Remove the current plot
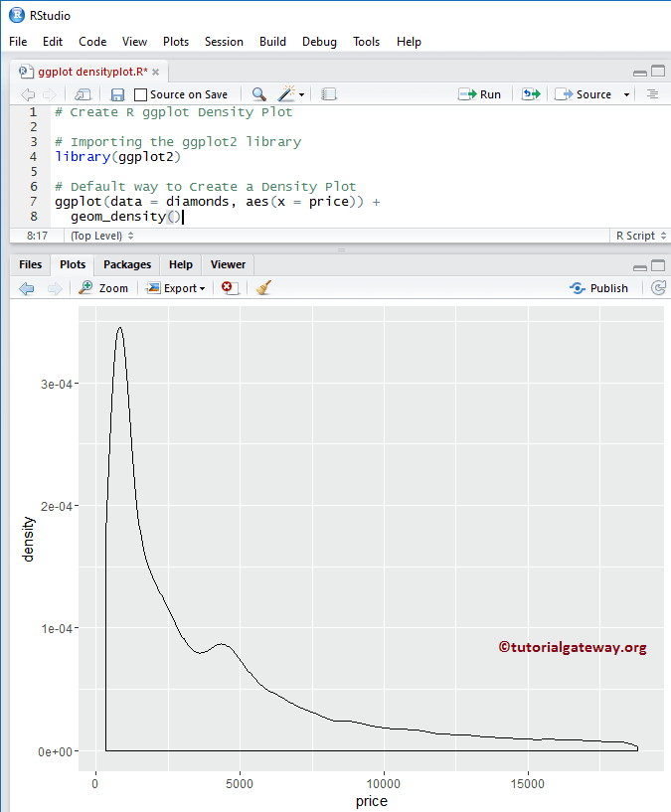Screen dimensions: 671x812 click(230, 288)
